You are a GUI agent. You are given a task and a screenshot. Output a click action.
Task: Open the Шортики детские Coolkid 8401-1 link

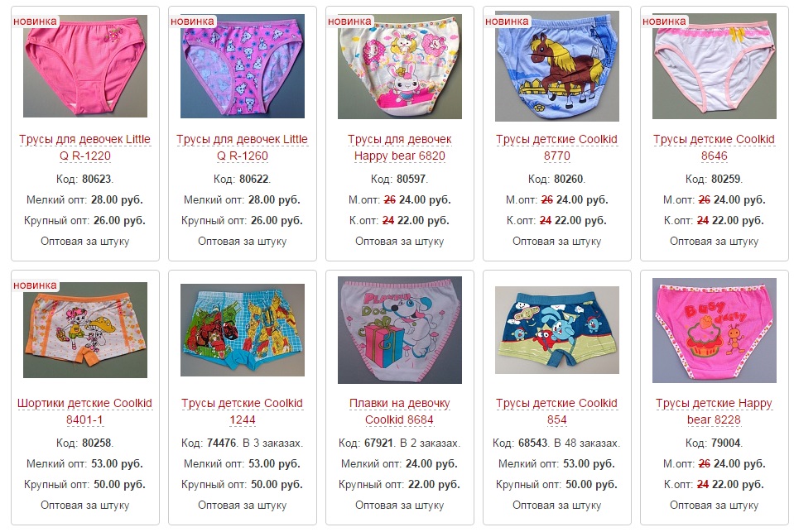click(x=84, y=411)
